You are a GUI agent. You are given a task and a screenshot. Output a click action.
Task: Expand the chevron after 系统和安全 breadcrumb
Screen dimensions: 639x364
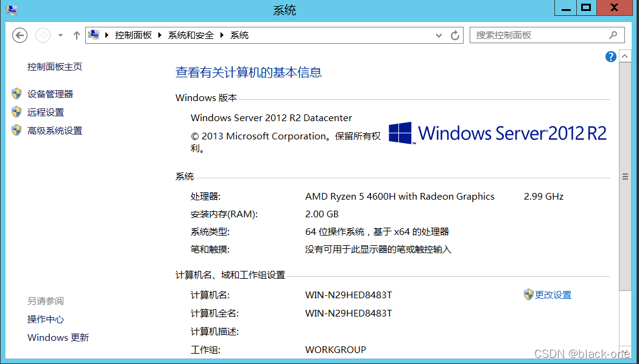(222, 35)
